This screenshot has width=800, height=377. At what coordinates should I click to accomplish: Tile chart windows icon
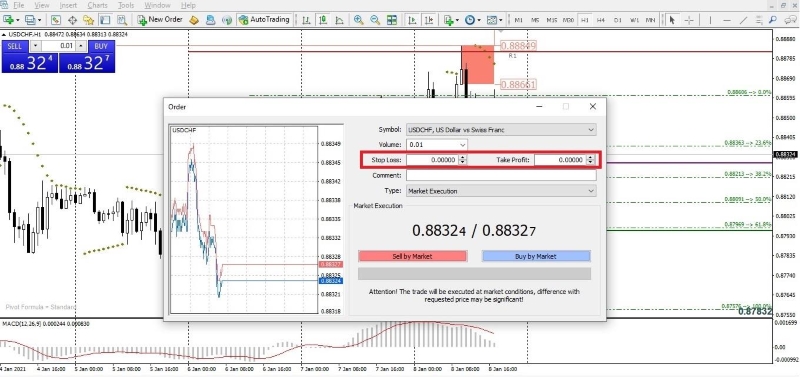click(392, 20)
